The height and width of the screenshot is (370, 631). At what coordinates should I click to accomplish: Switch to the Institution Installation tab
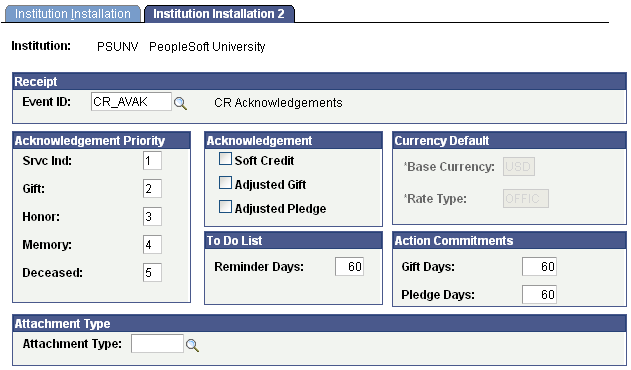(x=72, y=14)
